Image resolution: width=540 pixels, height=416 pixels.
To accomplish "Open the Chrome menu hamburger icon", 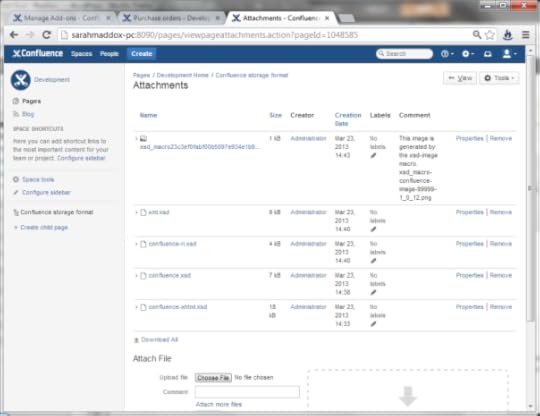I will pyautogui.click(x=526, y=35).
